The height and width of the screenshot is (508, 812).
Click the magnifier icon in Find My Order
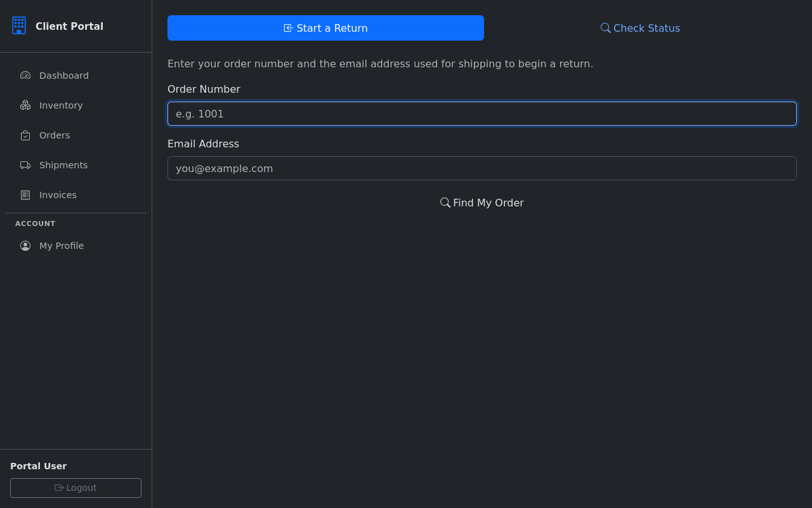[445, 202]
